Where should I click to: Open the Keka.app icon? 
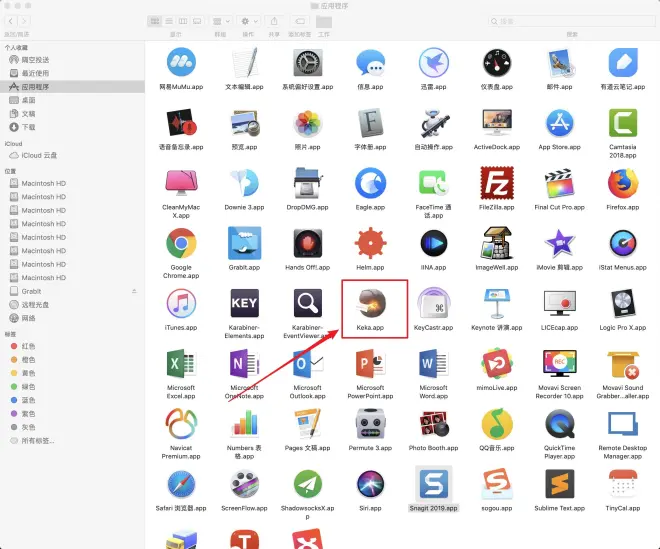tap(370, 303)
